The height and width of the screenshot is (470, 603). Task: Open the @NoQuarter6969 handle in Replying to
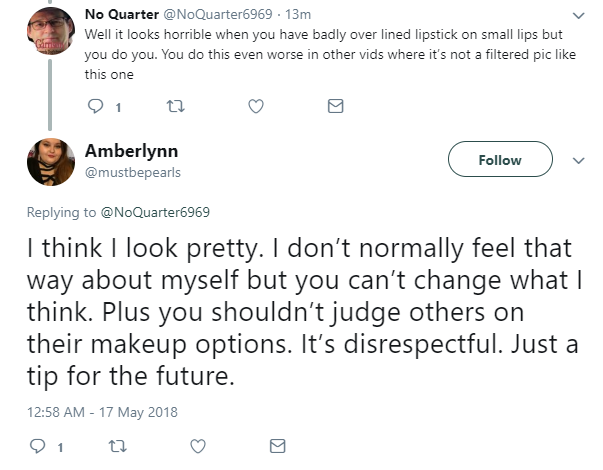(155, 212)
